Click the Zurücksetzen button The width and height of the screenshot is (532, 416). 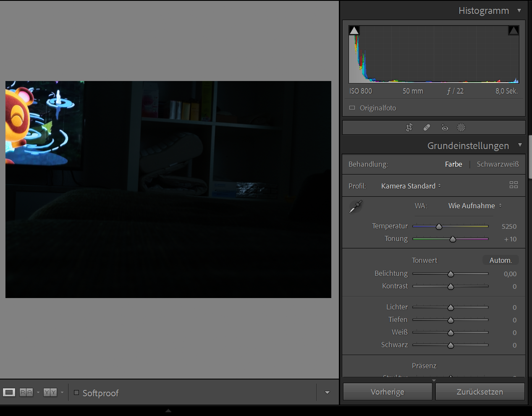480,392
